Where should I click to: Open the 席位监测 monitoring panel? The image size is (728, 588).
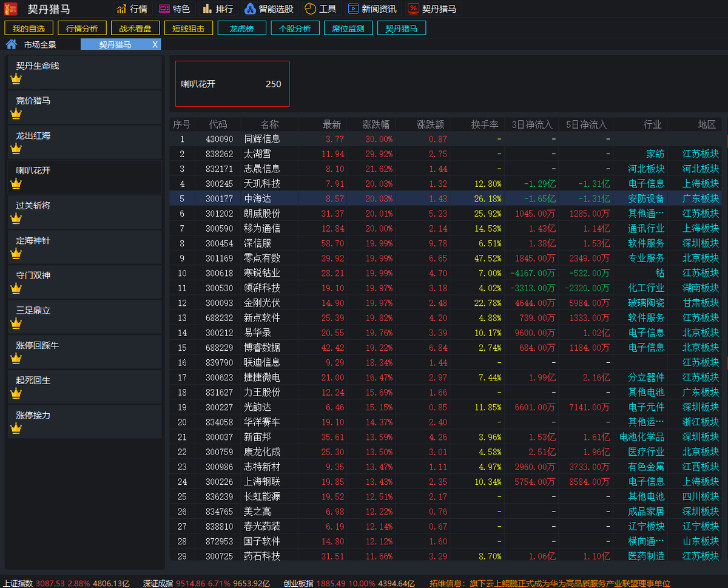348,27
